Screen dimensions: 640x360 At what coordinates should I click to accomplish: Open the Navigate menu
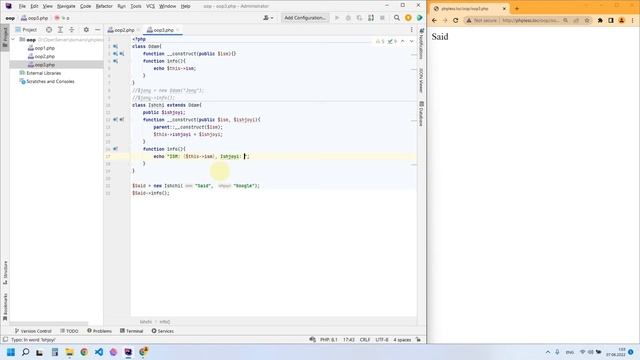tap(66, 6)
